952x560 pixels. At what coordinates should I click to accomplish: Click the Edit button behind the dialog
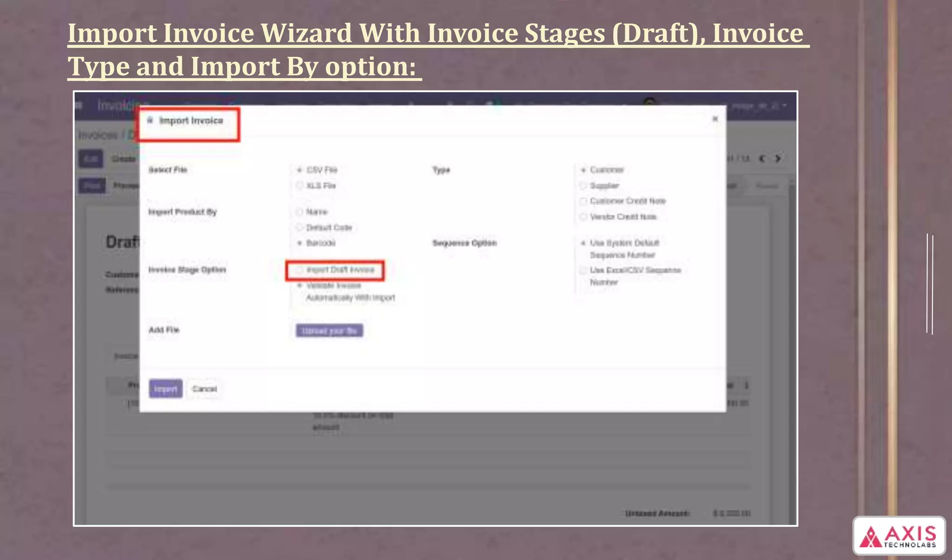pos(91,159)
